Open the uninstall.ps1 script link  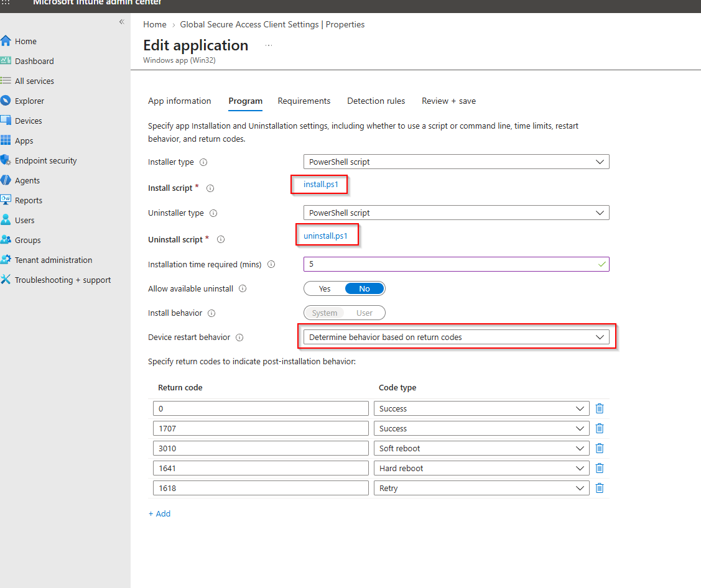point(325,236)
